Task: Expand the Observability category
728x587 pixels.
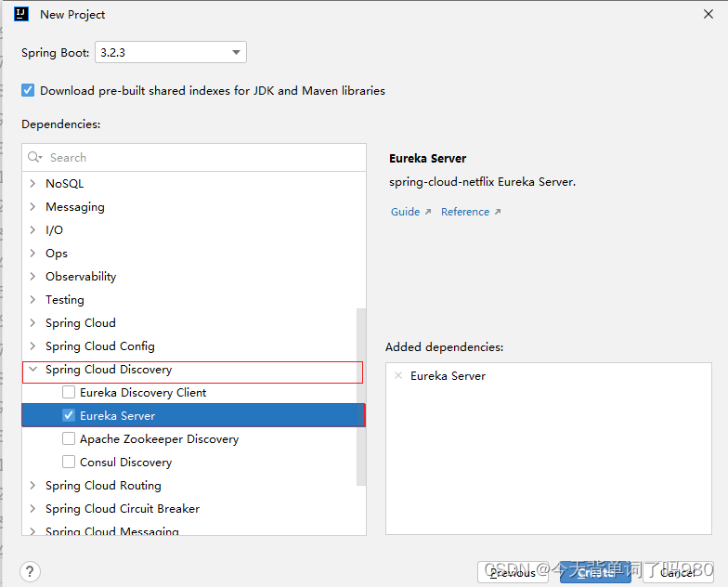Action: pos(32,277)
